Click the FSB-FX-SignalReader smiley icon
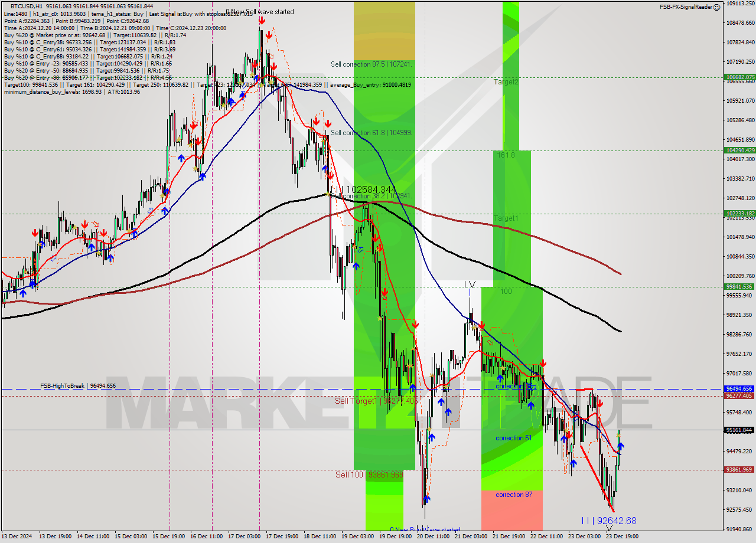The height and width of the screenshot is (543, 756). click(x=717, y=7)
